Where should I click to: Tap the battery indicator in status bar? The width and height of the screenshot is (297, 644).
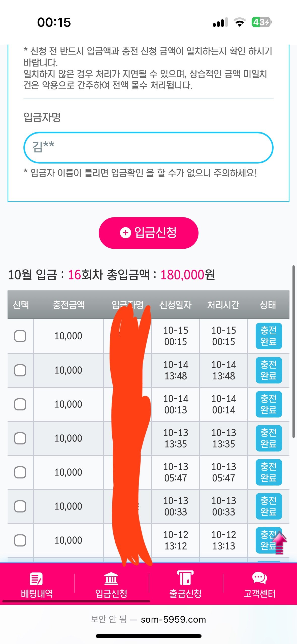pyautogui.click(x=261, y=22)
